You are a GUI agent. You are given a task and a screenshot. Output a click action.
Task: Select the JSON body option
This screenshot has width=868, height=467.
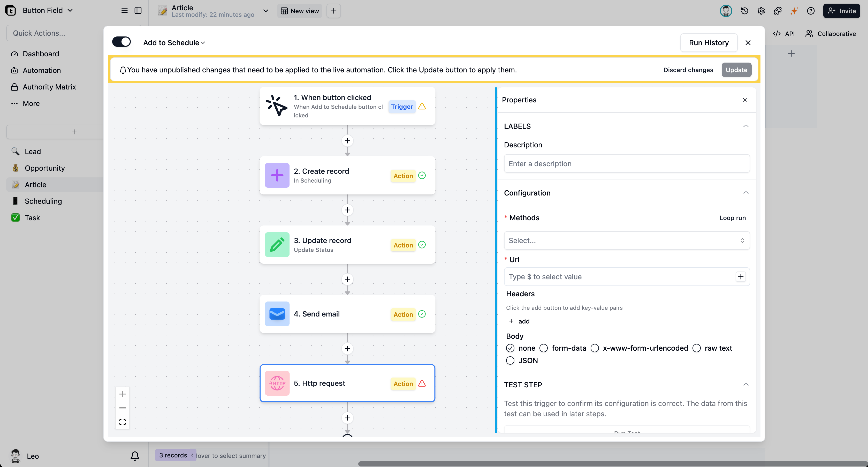(510, 360)
